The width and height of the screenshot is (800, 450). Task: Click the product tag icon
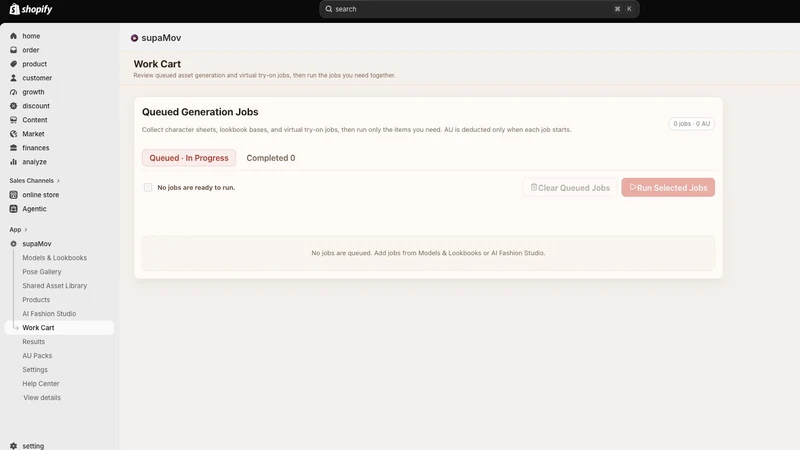pyautogui.click(x=13, y=64)
